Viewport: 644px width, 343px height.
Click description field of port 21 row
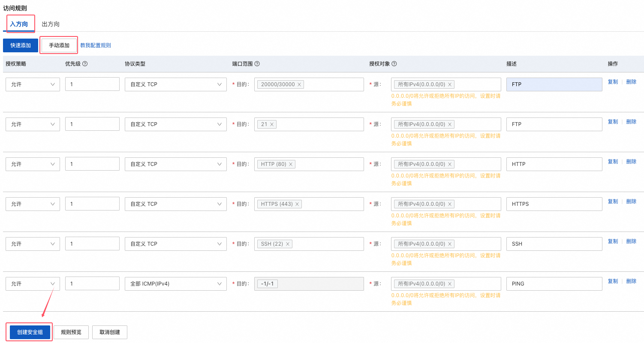click(x=554, y=124)
